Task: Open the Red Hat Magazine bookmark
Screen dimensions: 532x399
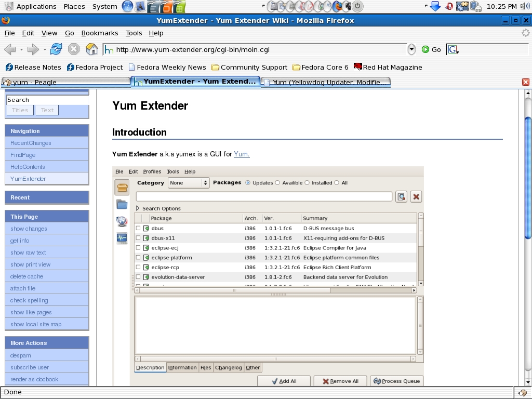Action: tap(388, 67)
